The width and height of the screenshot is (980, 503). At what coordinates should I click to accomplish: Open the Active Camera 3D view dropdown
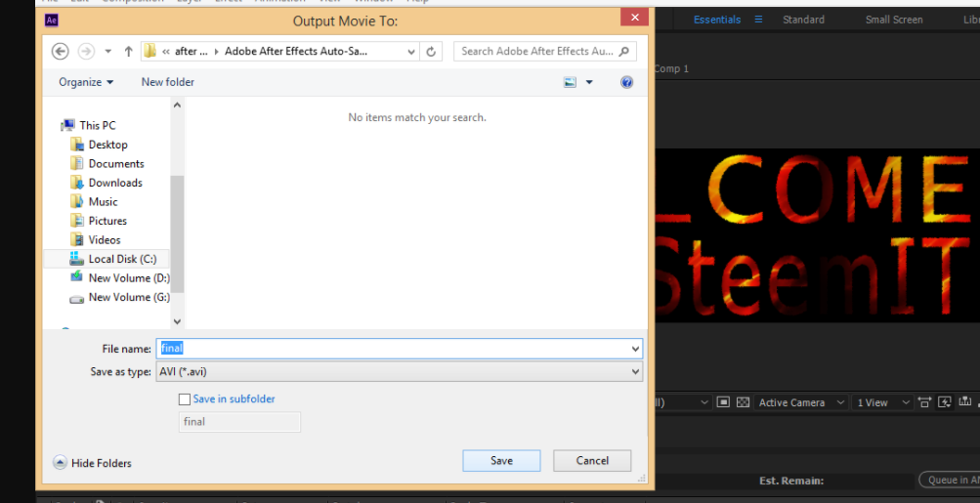point(801,402)
